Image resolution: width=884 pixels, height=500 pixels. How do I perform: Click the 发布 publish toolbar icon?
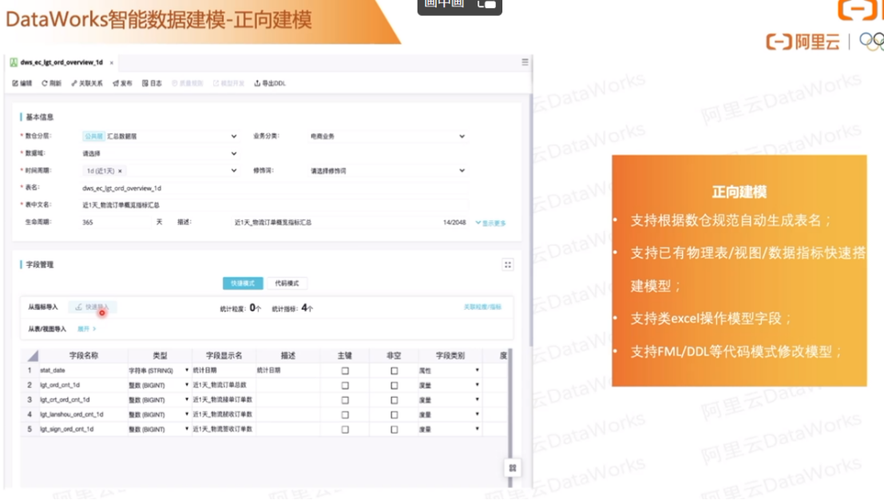click(122, 83)
